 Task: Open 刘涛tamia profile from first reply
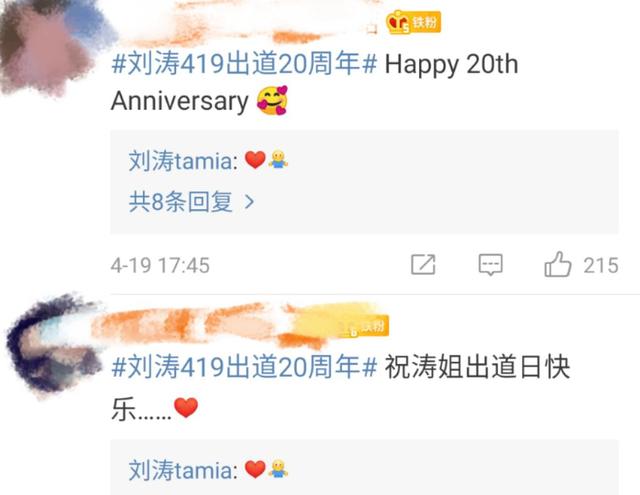pyautogui.click(x=183, y=160)
